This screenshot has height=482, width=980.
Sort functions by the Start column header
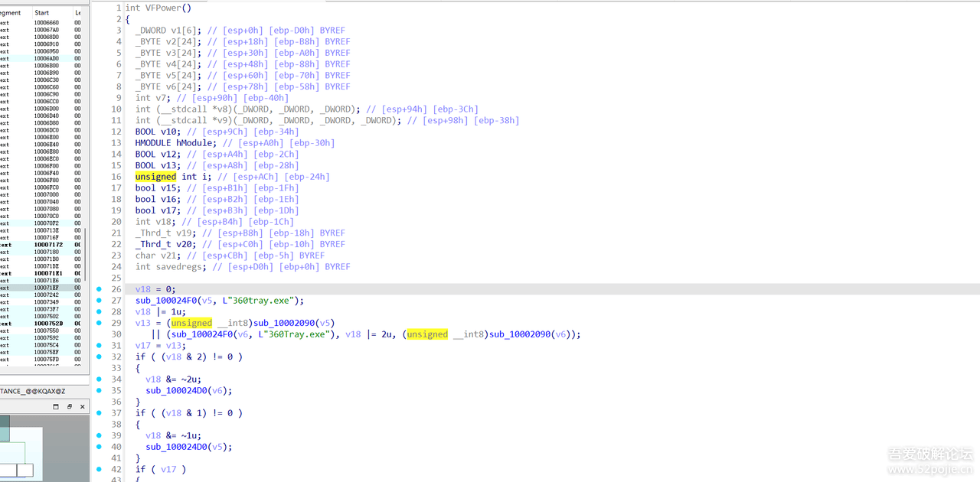coord(42,12)
